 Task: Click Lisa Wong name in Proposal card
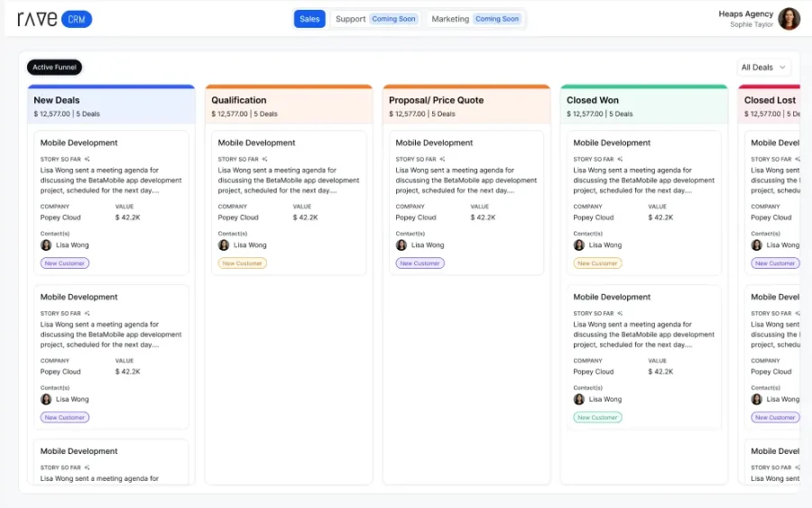tap(428, 245)
